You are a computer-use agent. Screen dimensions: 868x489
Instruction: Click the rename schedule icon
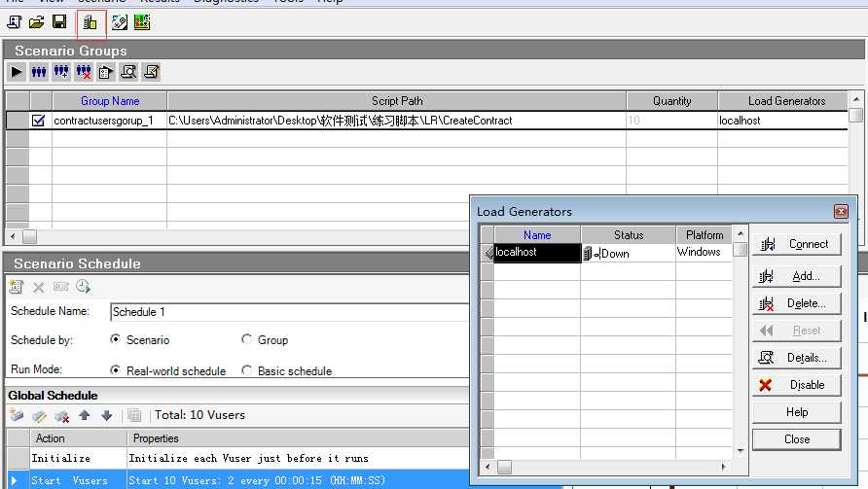61,287
